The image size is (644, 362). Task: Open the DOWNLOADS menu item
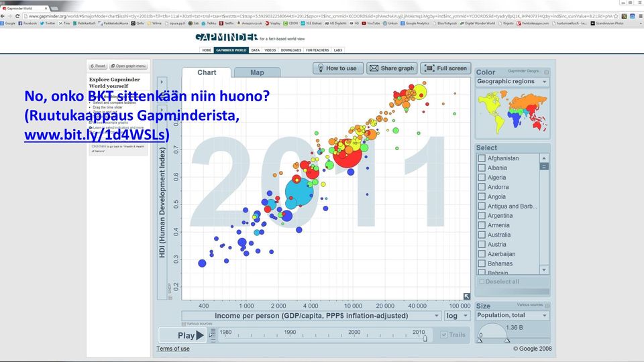290,50
